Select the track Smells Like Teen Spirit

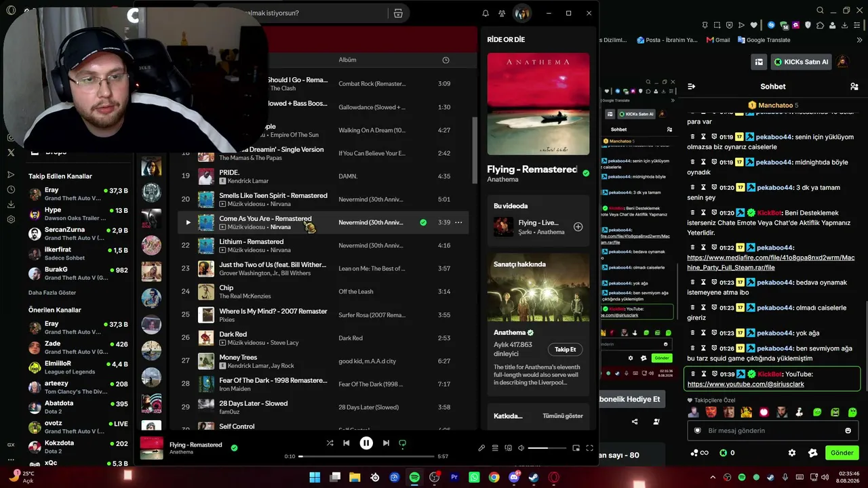coord(273,195)
